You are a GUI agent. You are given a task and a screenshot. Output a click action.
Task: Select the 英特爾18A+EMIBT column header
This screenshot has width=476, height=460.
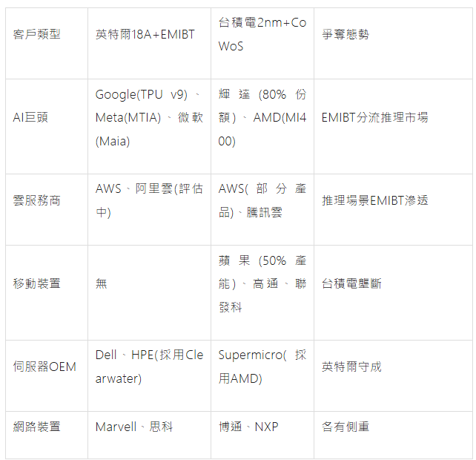(145, 34)
